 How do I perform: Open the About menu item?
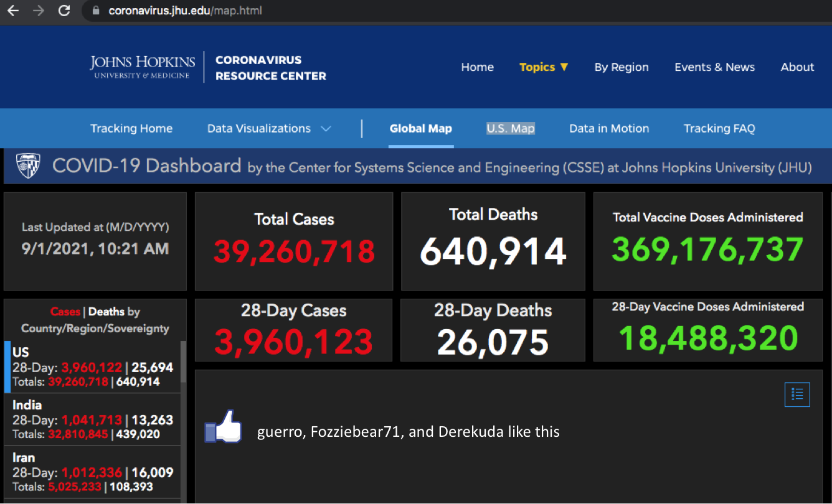[798, 67]
